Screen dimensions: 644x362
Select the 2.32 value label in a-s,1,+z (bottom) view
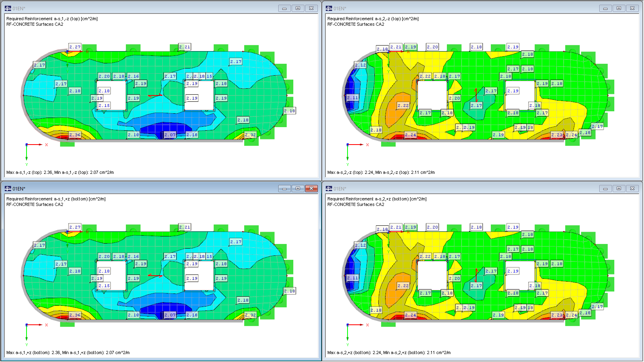click(251, 315)
